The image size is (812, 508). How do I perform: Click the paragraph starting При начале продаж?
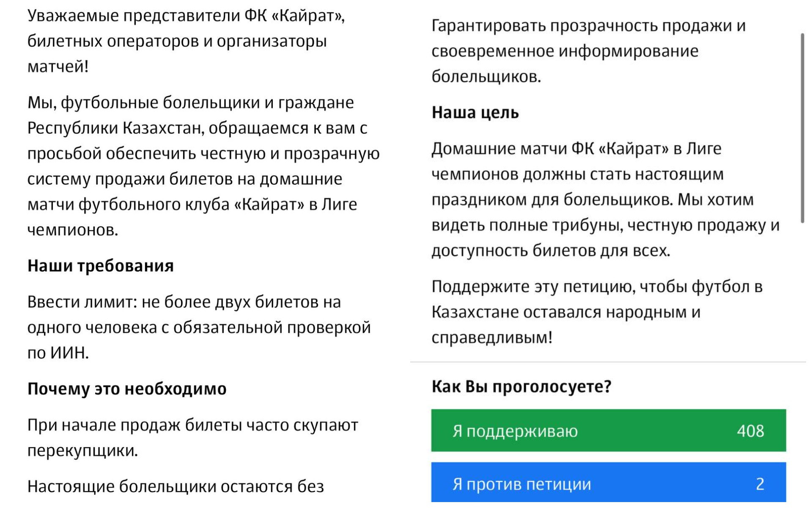tap(193, 438)
